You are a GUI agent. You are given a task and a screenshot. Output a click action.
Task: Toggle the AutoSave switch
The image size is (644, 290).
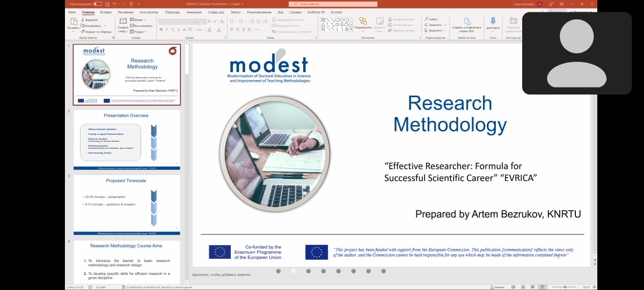[x=98, y=4]
